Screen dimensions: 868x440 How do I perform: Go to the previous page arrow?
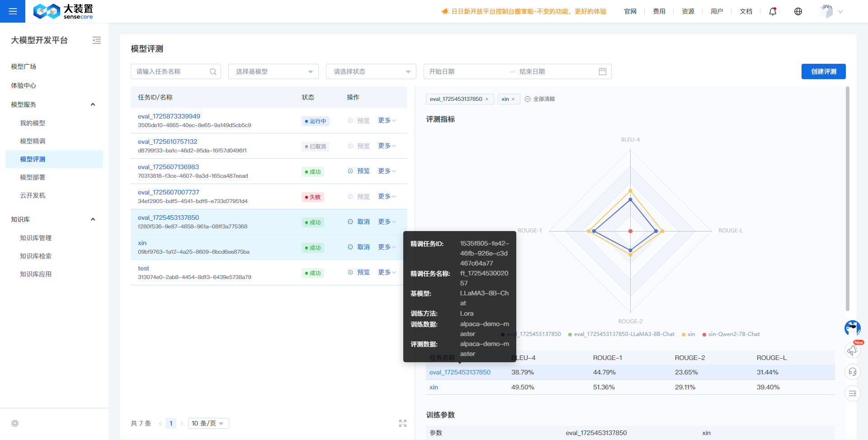(x=160, y=424)
